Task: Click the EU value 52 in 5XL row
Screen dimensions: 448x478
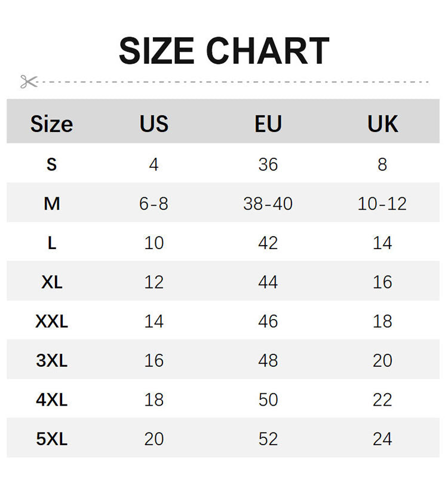Action: point(268,439)
